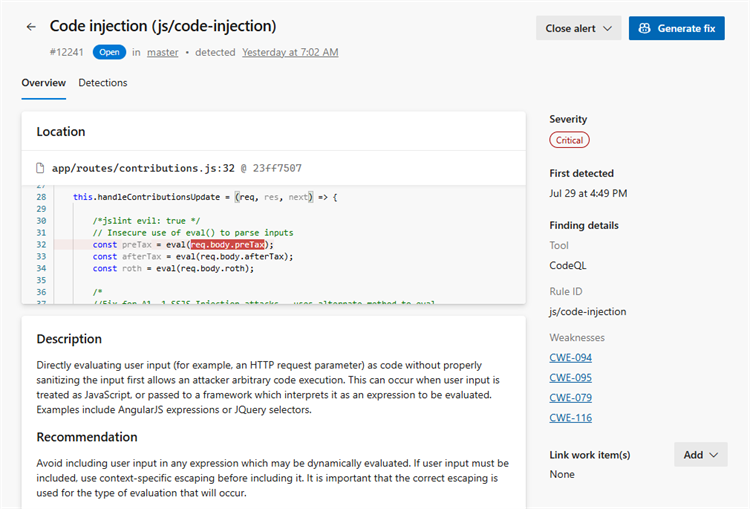Open the CWE-116 weakness link
Viewport: 750px width, 509px height.
(570, 418)
